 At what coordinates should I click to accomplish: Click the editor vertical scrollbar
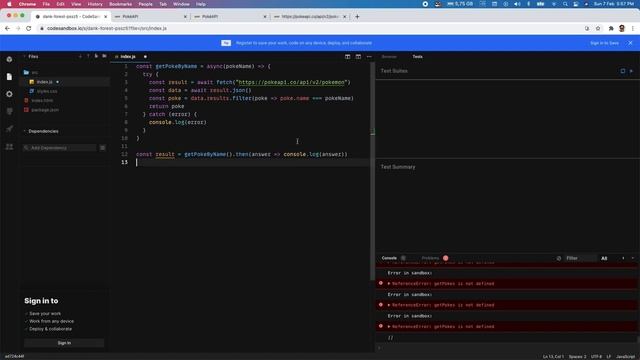click(372, 171)
